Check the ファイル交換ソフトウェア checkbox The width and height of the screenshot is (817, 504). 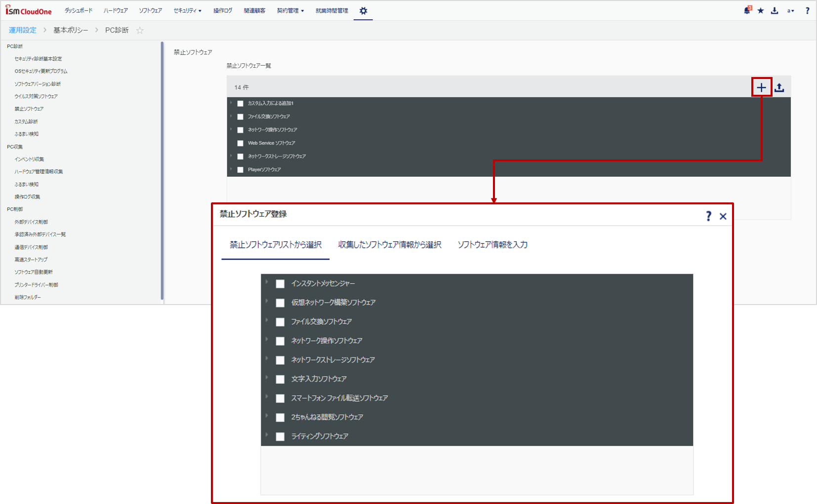pos(280,322)
